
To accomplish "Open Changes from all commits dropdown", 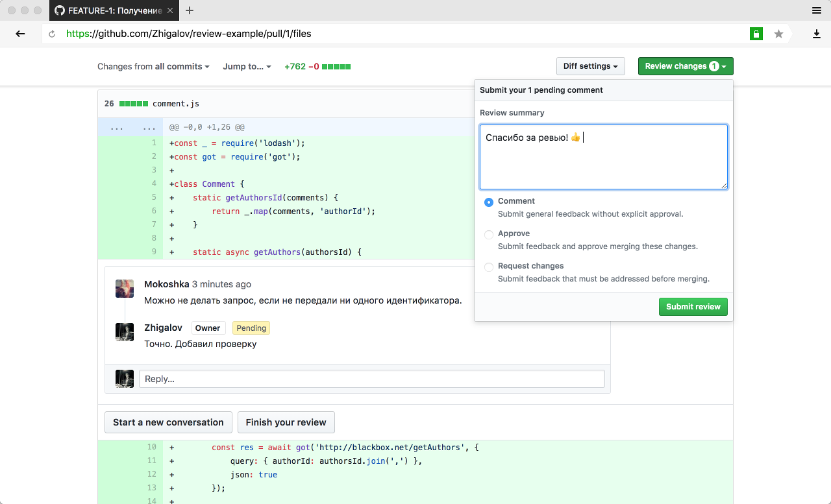I will tap(153, 66).
